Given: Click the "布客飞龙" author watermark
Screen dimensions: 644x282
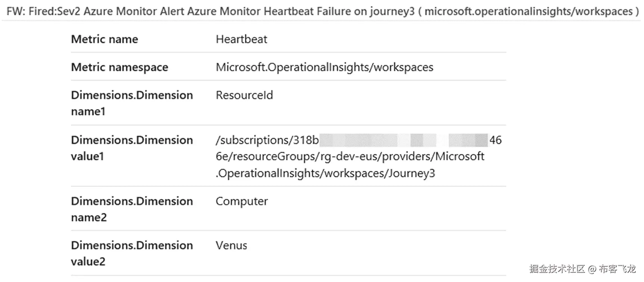Looking at the screenshot, I should (x=617, y=269).
